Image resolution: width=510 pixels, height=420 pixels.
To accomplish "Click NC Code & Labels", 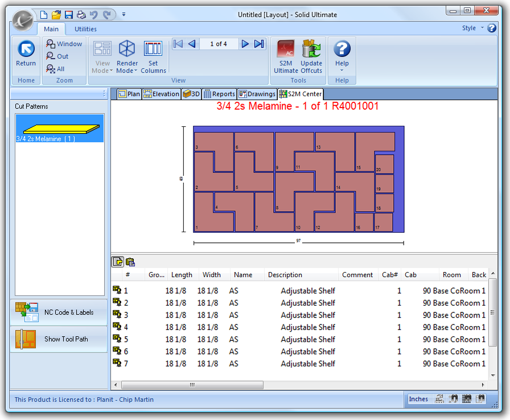I will (x=59, y=312).
